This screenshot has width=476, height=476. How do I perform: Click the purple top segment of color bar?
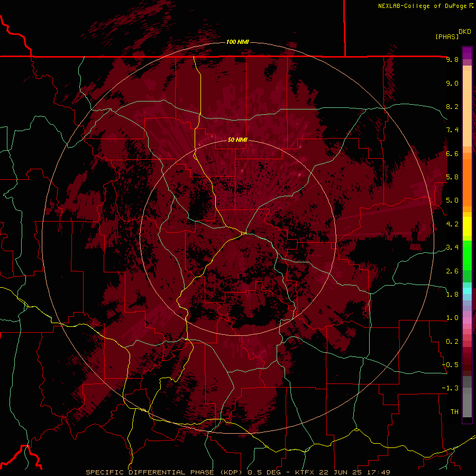(x=467, y=53)
